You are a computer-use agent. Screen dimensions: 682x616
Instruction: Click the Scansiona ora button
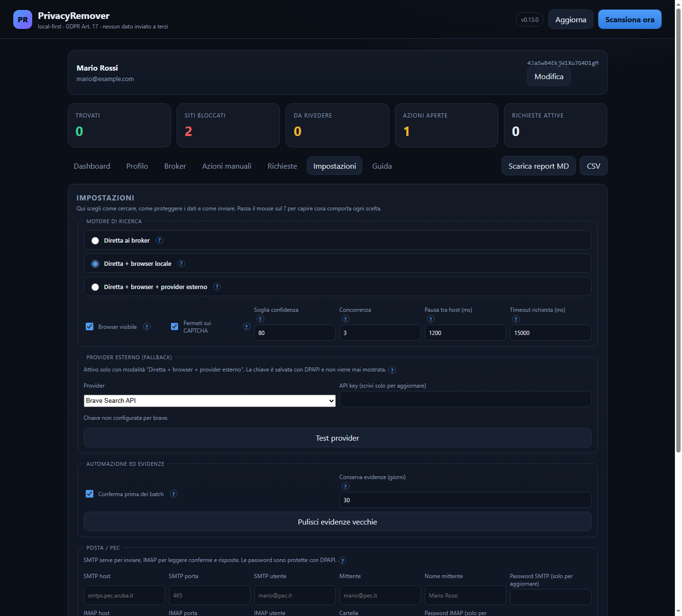pyautogui.click(x=630, y=19)
